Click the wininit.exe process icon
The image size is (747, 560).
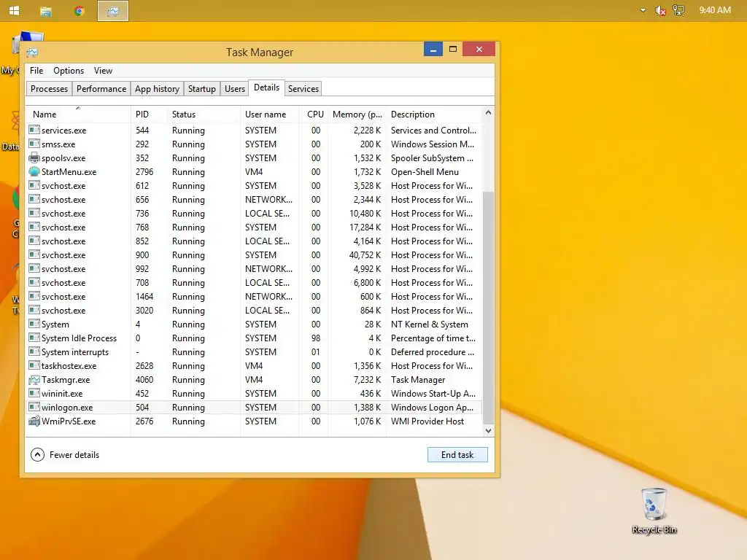coord(34,393)
